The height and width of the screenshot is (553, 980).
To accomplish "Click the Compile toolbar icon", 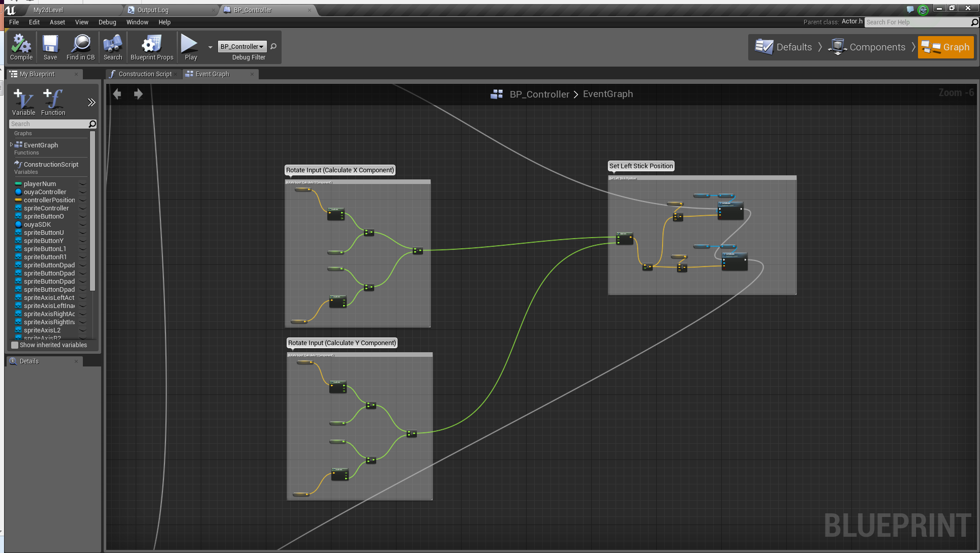I will click(x=21, y=47).
